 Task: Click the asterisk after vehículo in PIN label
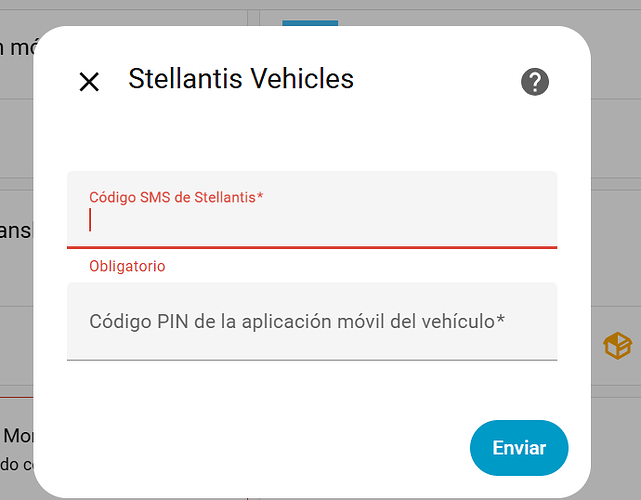500,320
